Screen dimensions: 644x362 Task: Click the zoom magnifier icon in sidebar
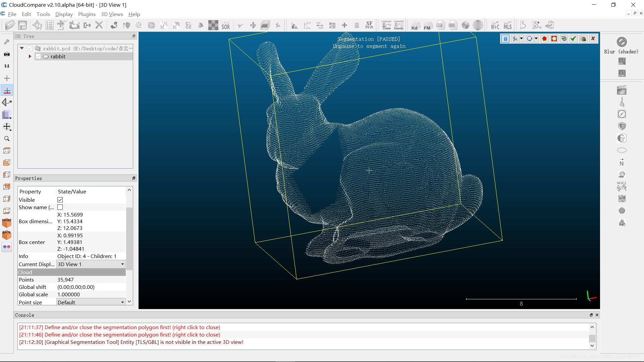[x=7, y=138]
